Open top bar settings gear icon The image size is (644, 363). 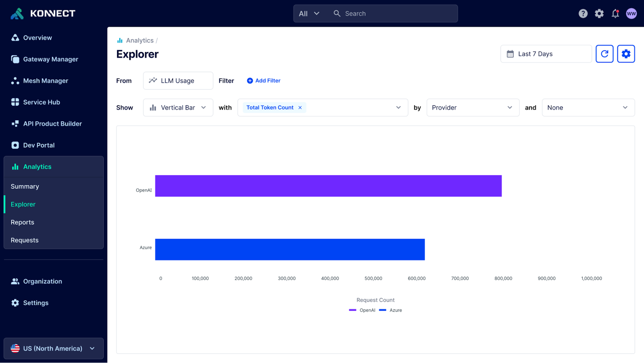pos(599,13)
